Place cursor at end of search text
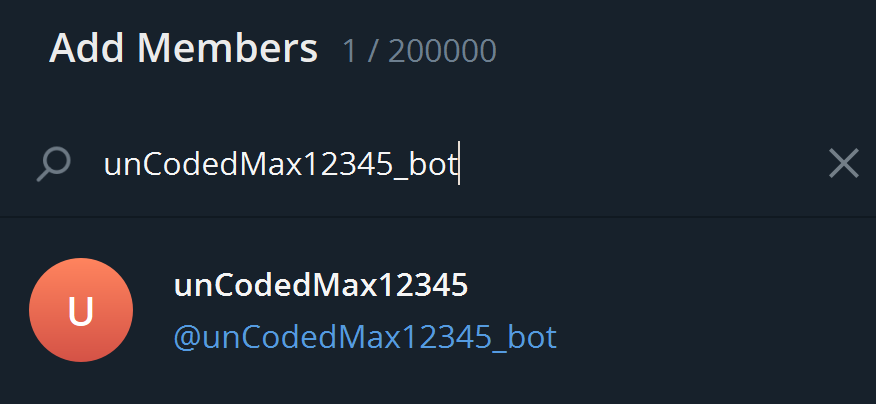 pyautogui.click(x=458, y=165)
